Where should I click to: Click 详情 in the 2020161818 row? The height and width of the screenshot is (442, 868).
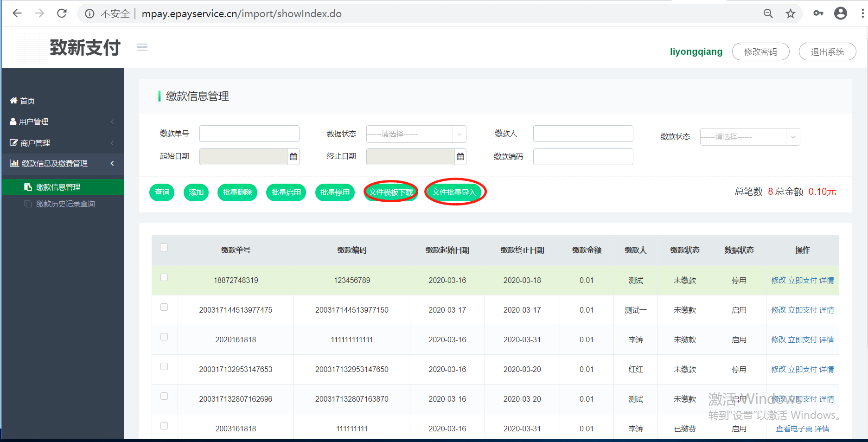[x=826, y=340]
